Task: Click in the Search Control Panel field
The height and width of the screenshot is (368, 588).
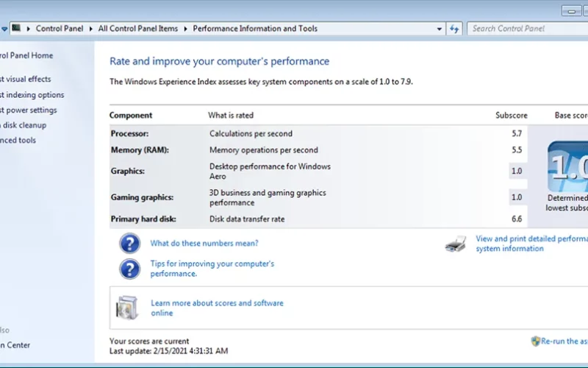Action: tap(527, 29)
